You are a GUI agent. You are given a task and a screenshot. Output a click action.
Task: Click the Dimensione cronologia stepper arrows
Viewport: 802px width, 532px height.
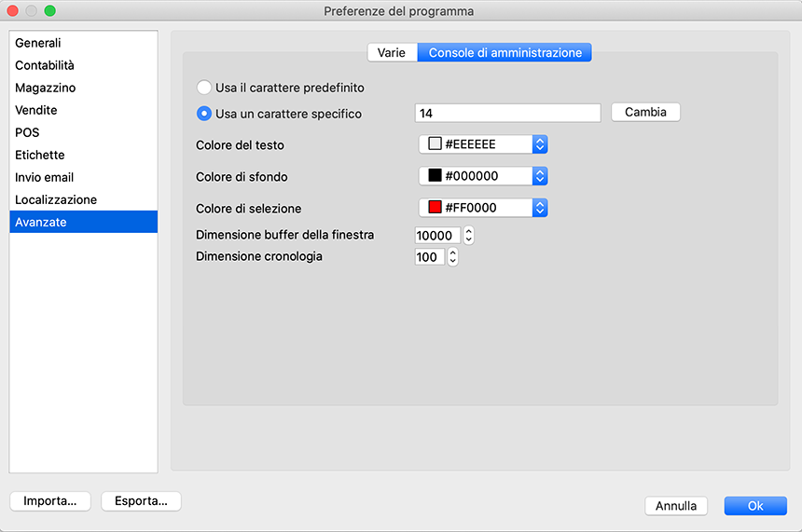(452, 257)
